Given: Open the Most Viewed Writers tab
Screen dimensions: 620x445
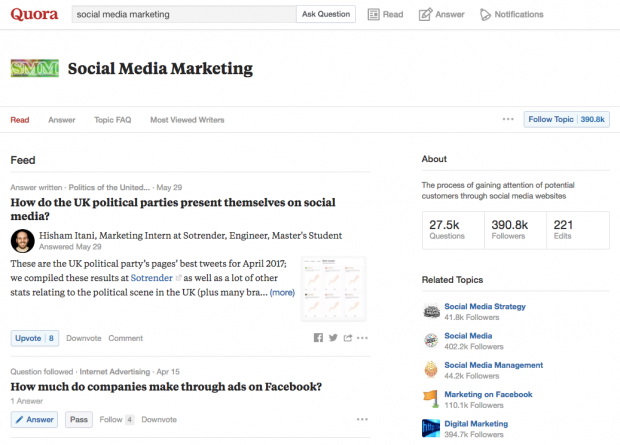Looking at the screenshot, I should point(187,120).
